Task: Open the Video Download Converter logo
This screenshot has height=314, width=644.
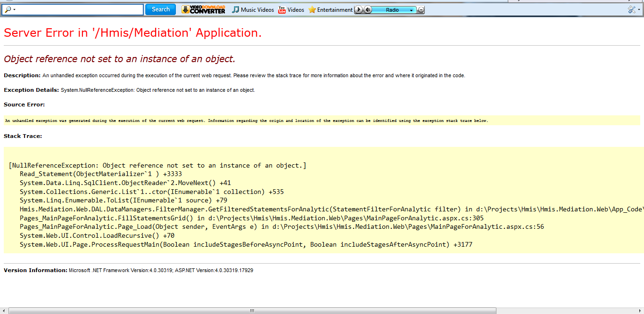Action: click(204, 9)
